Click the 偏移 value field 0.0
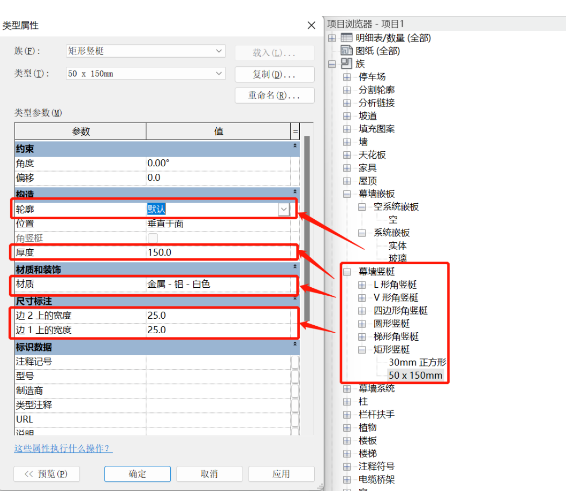The image size is (566, 491). click(218, 178)
